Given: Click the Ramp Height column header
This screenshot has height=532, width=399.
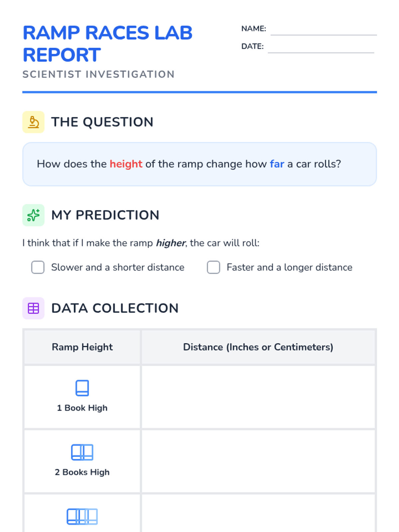Looking at the screenshot, I should click(x=82, y=347).
